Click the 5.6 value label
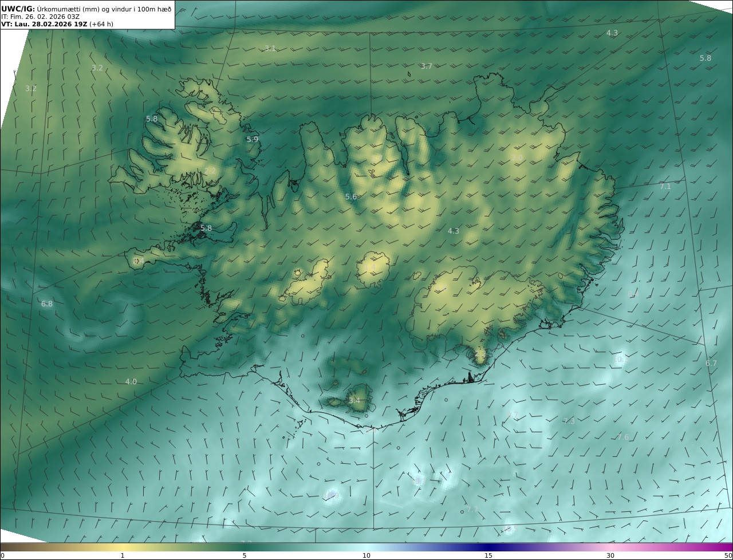Screen dimensions: 733x560 [x=351, y=197]
